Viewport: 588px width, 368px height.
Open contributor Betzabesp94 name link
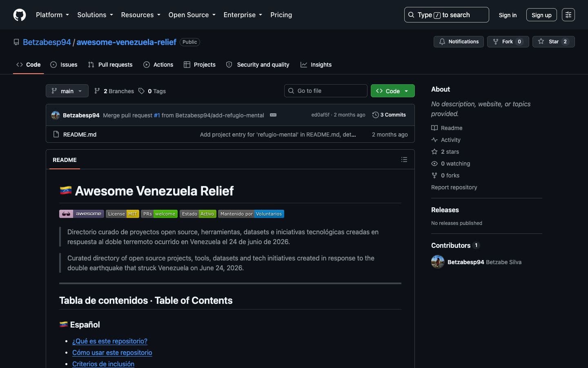pyautogui.click(x=465, y=262)
